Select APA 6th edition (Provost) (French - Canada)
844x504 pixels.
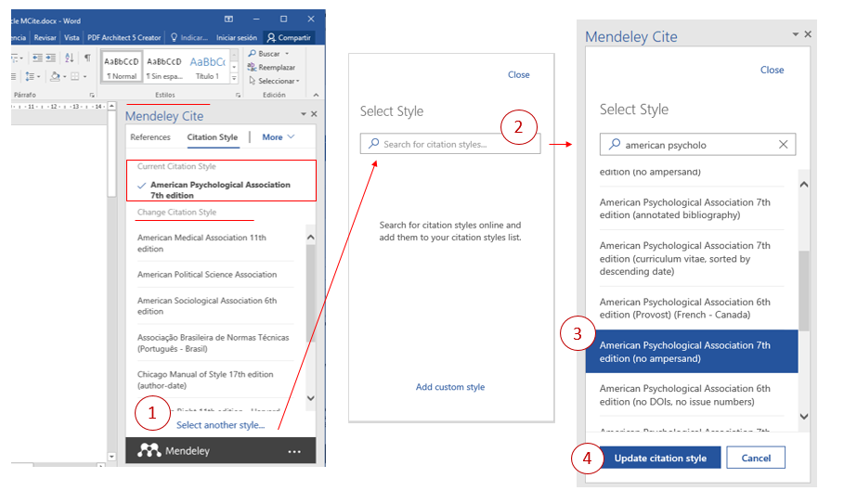[692, 308]
